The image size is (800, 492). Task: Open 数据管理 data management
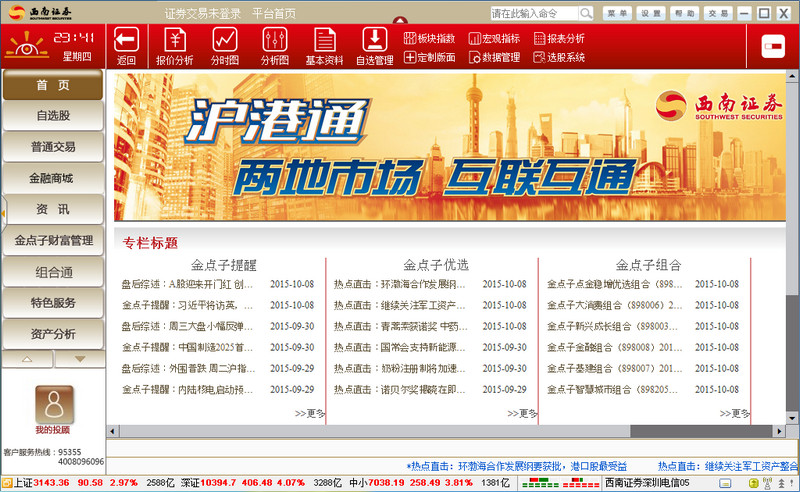click(494, 57)
